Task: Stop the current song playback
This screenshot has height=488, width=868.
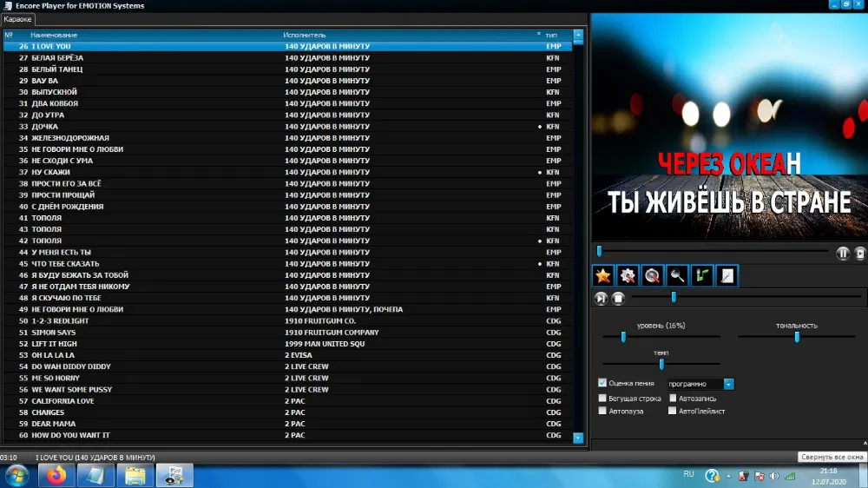Action: tap(618, 299)
